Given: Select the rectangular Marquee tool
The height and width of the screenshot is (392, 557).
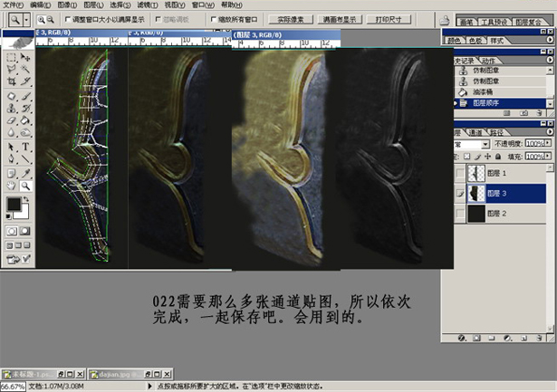Looking at the screenshot, I should pyautogui.click(x=10, y=56).
